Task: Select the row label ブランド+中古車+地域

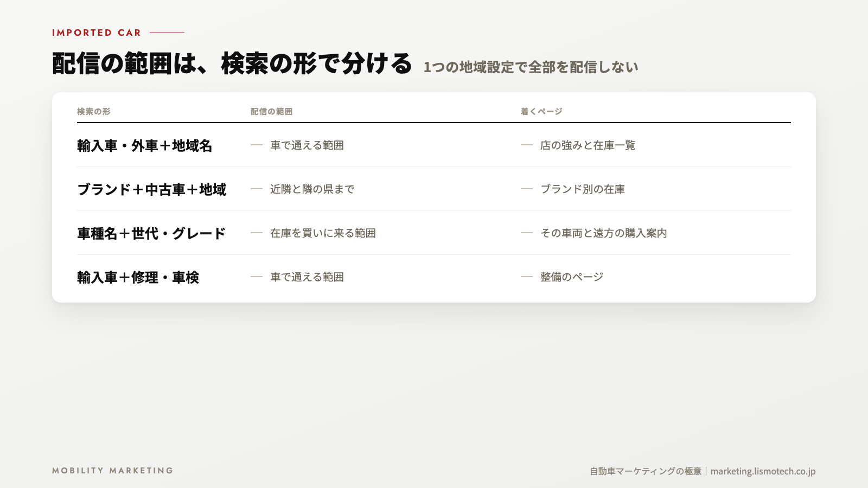Action: coord(151,189)
